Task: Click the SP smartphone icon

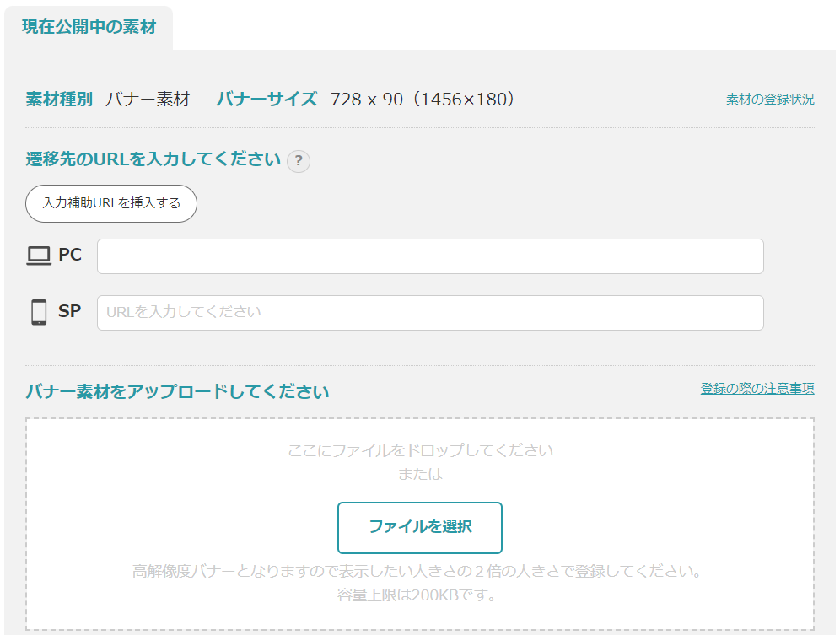Action: pyautogui.click(x=39, y=312)
